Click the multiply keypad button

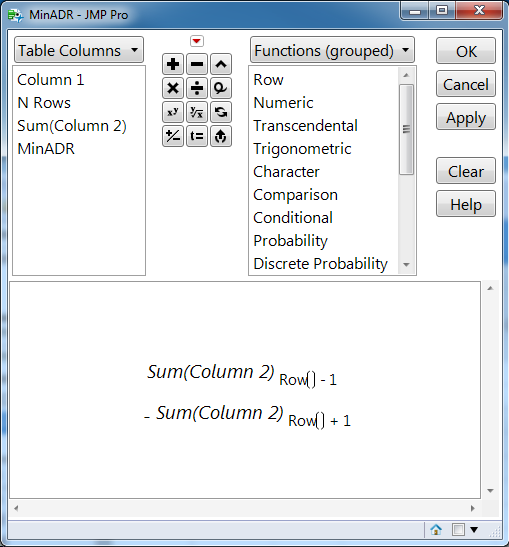pyautogui.click(x=173, y=88)
